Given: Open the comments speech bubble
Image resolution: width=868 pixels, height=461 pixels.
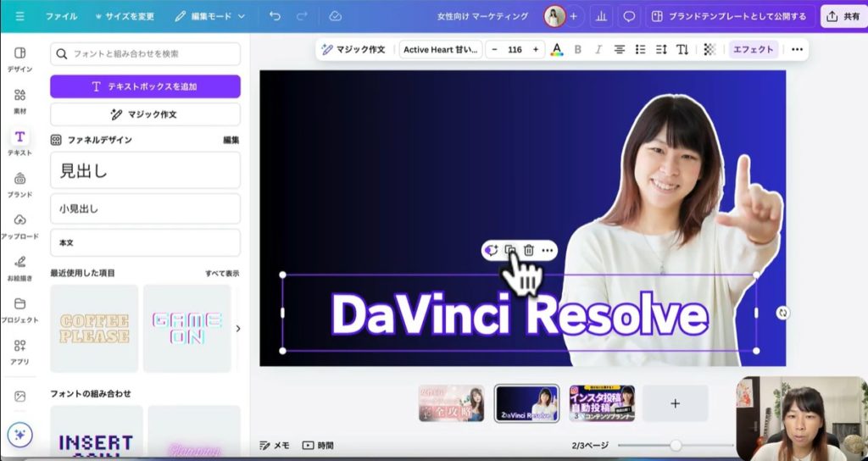Looking at the screenshot, I should [x=629, y=16].
